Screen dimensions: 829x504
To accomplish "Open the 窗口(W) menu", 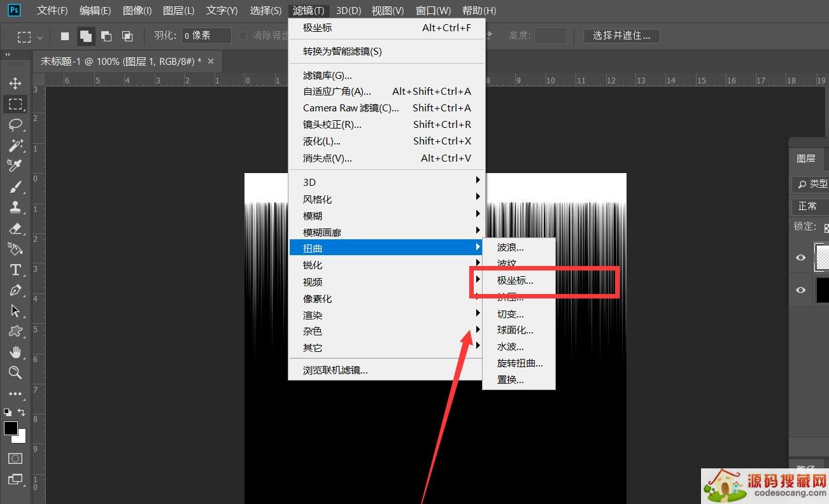I will pyautogui.click(x=433, y=10).
